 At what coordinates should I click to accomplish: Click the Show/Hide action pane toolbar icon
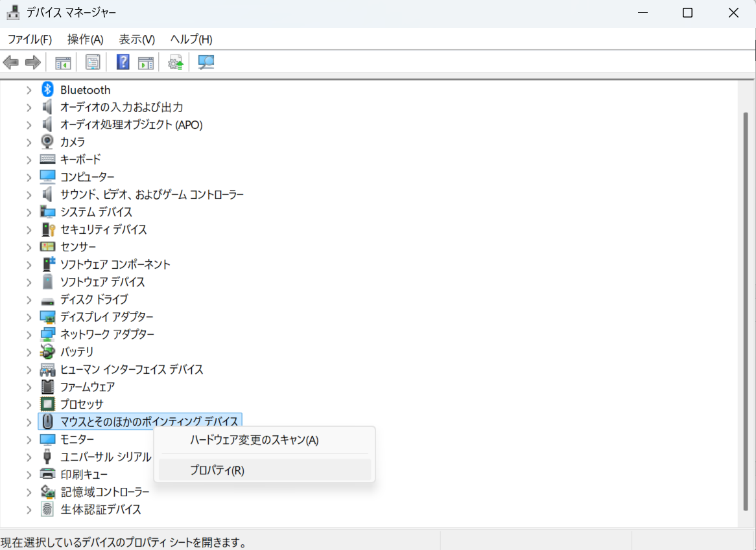coord(147,63)
